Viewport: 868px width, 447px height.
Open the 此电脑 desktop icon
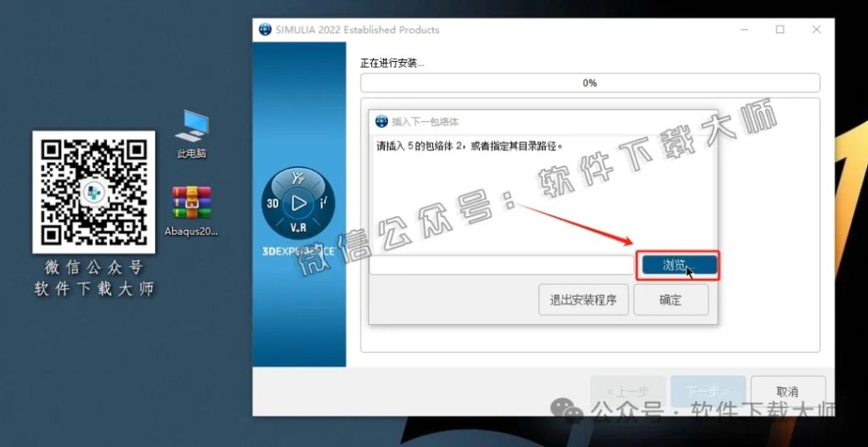(x=192, y=133)
